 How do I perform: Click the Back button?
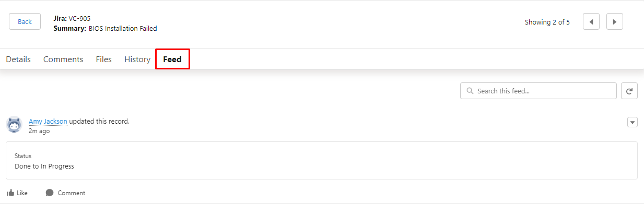coord(25,21)
